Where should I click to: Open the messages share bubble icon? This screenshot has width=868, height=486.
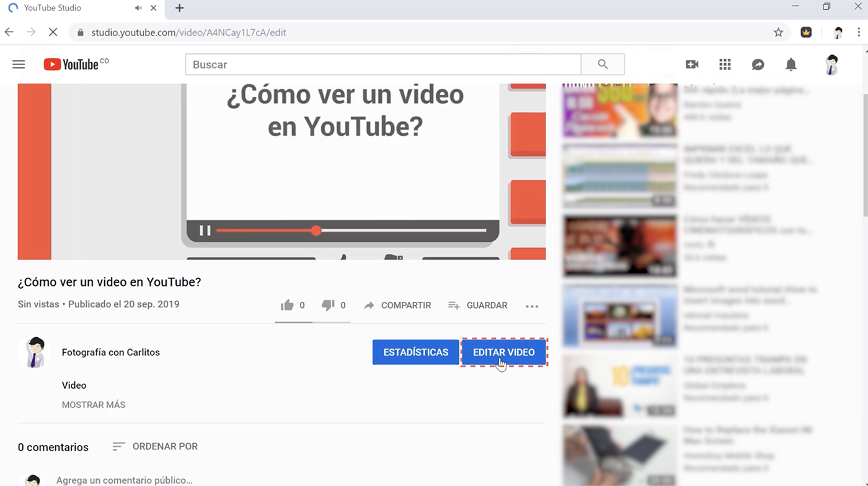coord(758,64)
